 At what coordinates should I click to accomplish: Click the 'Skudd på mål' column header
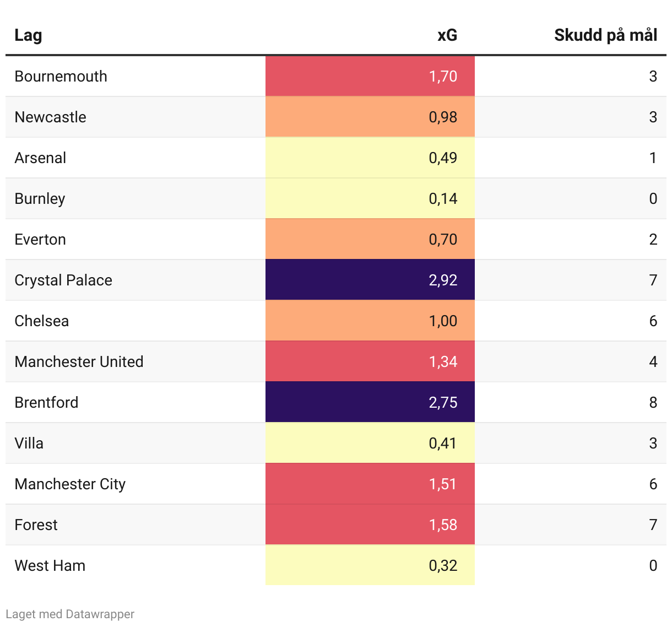coord(605,35)
